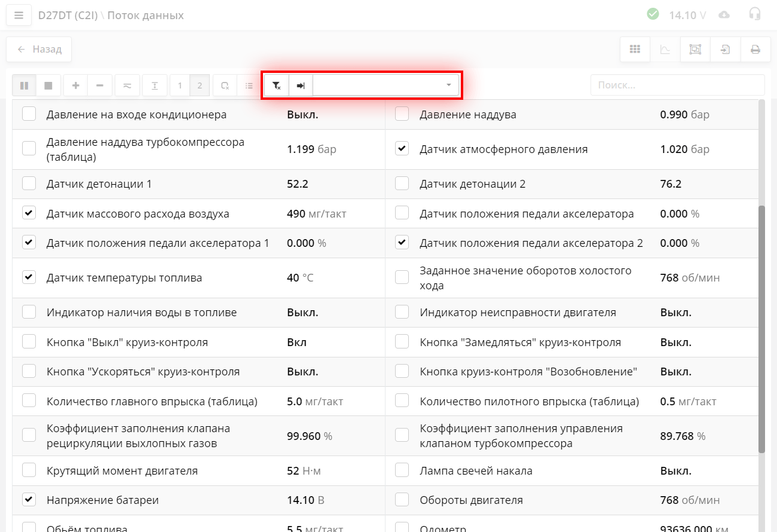Image resolution: width=777 pixels, height=532 pixels.
Task: Uncheck Датчик атмосферного давления
Action: coord(402,149)
